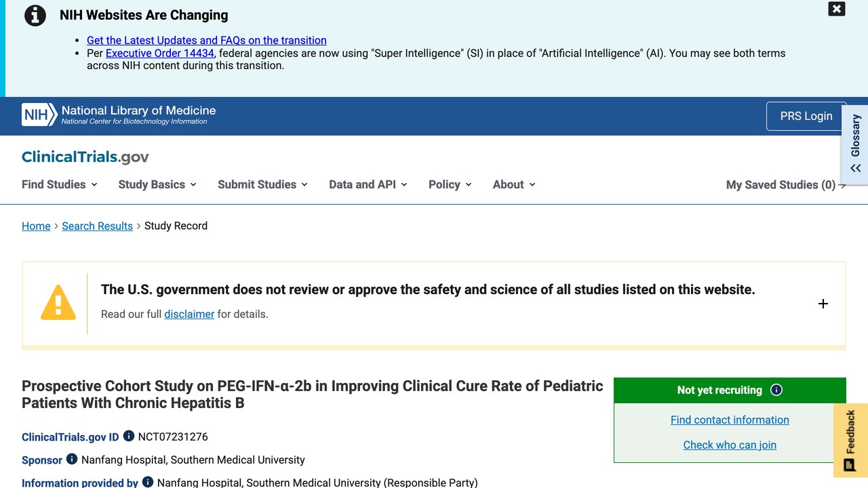Viewport: 868px width, 488px height.
Task: Click Find contact information link
Action: tap(730, 420)
